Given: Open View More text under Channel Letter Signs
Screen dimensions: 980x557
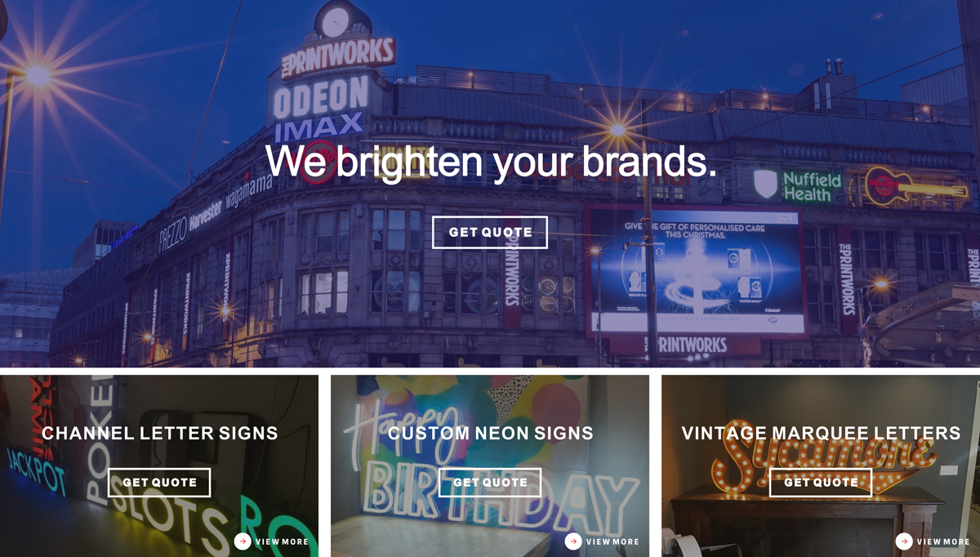Looking at the screenshot, I should tap(282, 541).
